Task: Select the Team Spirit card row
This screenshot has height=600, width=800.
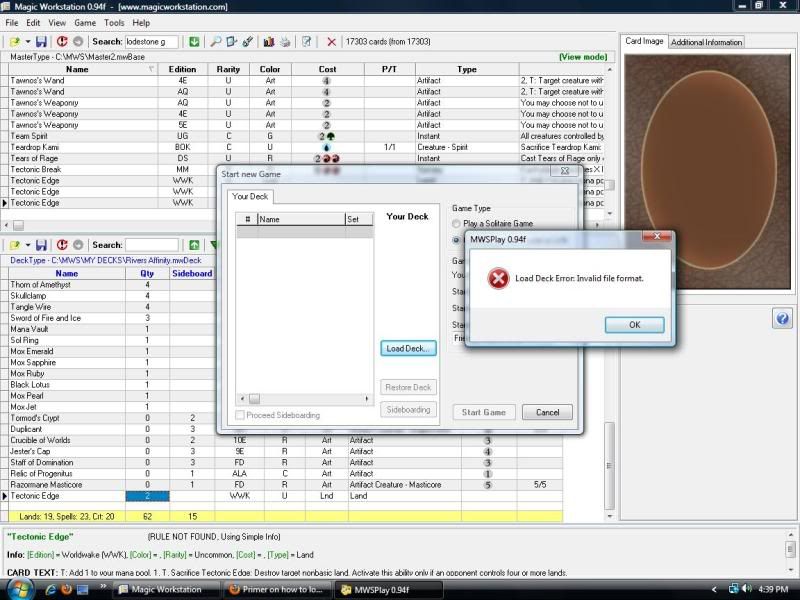Action: (306, 136)
